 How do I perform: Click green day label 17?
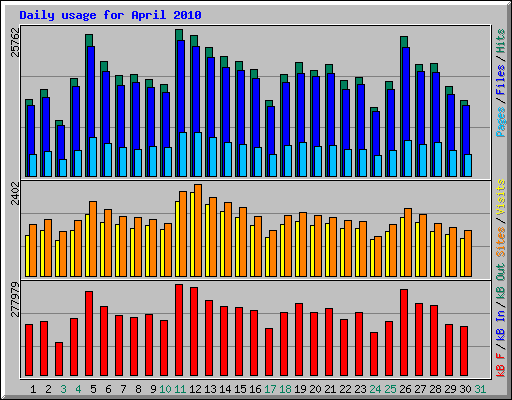[270, 389]
